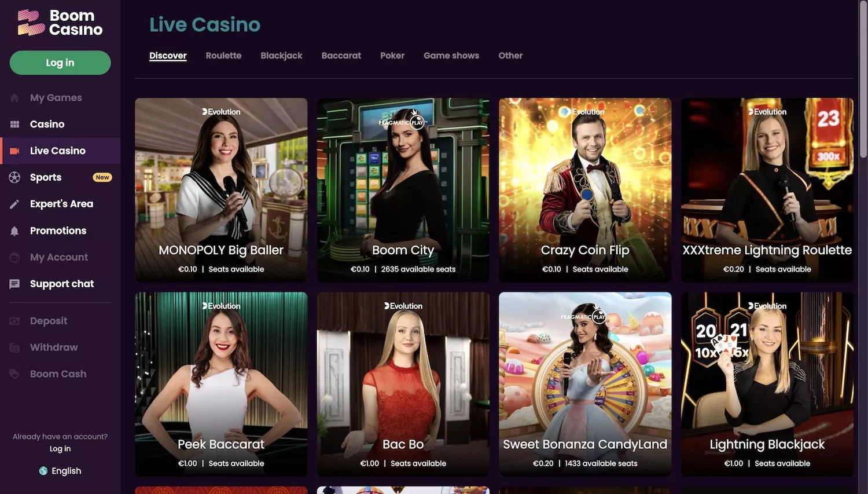Click the Boom Casino logo icon
This screenshot has height=494, width=868.
click(x=31, y=23)
